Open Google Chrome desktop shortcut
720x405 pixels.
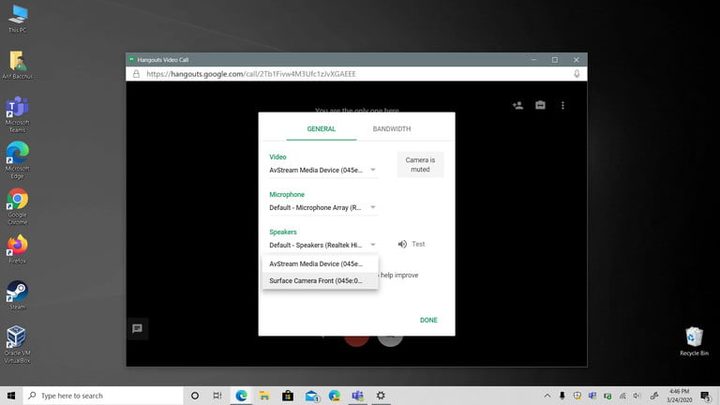point(17,206)
